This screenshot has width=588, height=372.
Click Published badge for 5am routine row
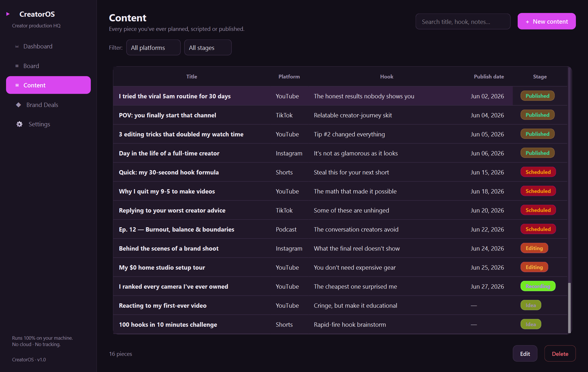coord(537,96)
